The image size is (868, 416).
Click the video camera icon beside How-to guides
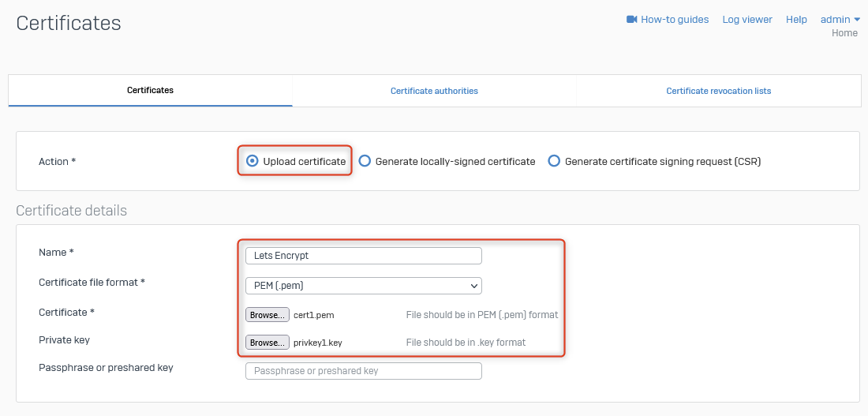(631, 20)
